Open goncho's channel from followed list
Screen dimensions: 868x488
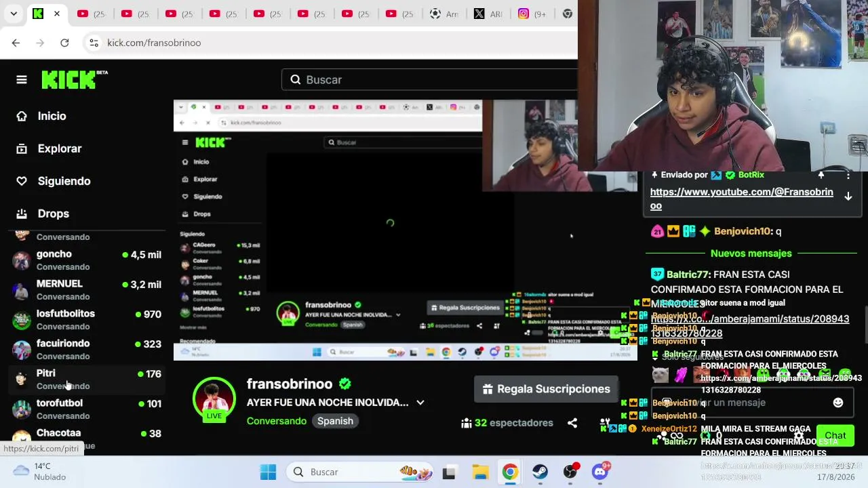click(87, 260)
